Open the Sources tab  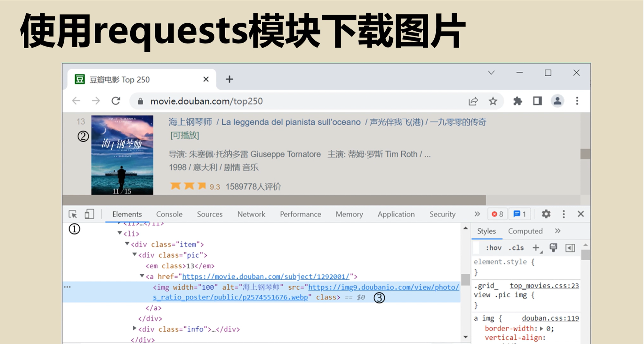coord(210,214)
